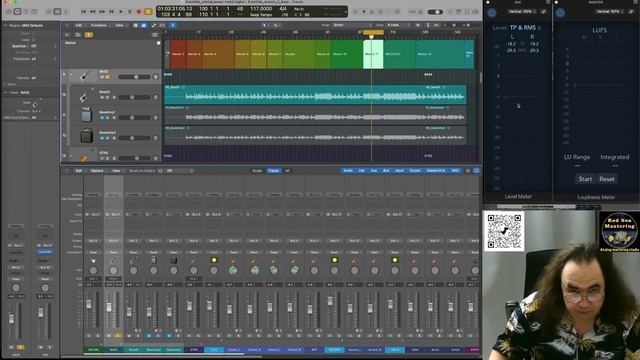Viewport: 640px width, 360px height.
Task: Adjust the Bassamp1 track volume slider
Action: pos(134,118)
